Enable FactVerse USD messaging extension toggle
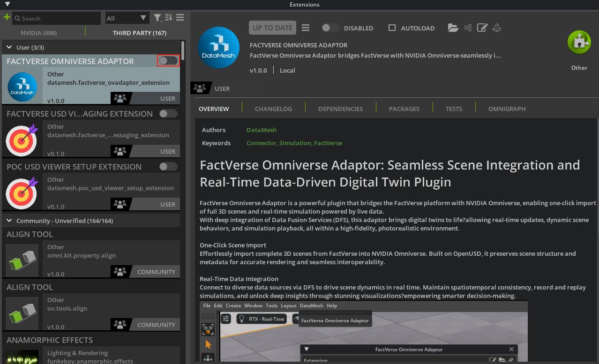This screenshot has height=364, width=599. [168, 113]
